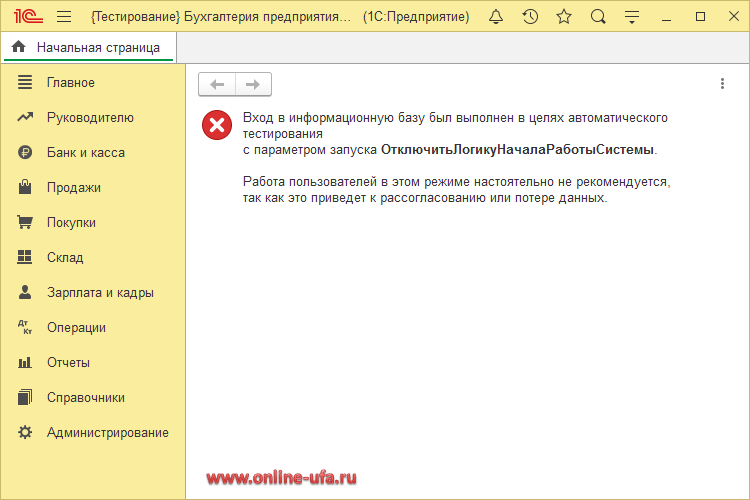
Task: Open the service settings dropdown icon
Action: coord(632,17)
